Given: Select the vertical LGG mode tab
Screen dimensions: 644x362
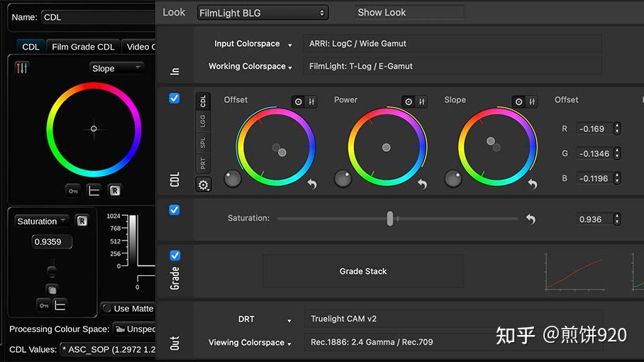Looking at the screenshot, I should (203, 121).
